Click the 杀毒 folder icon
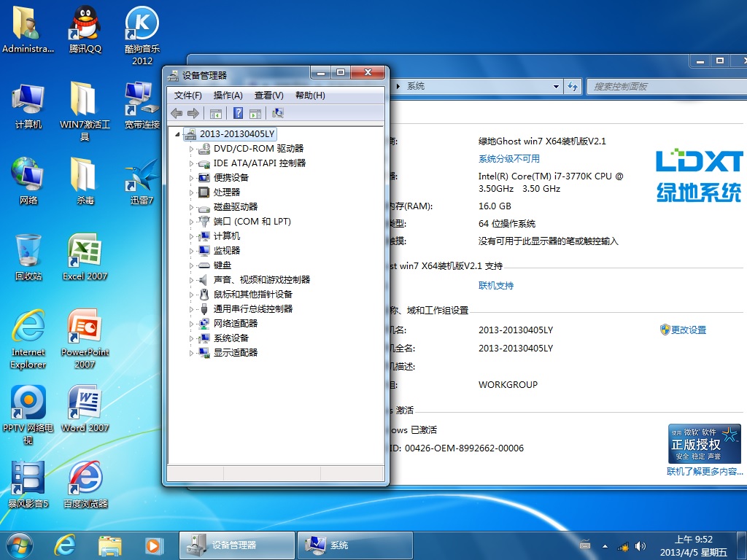Image resolution: width=747 pixels, height=560 pixels. [x=85, y=182]
